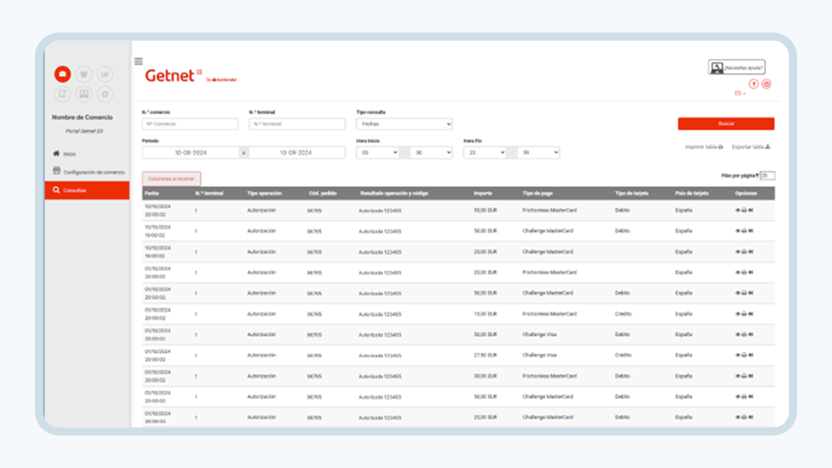View details eye icon for the Challenge Visa 50,00 row
The width and height of the screenshot is (832, 468).
pyautogui.click(x=738, y=334)
